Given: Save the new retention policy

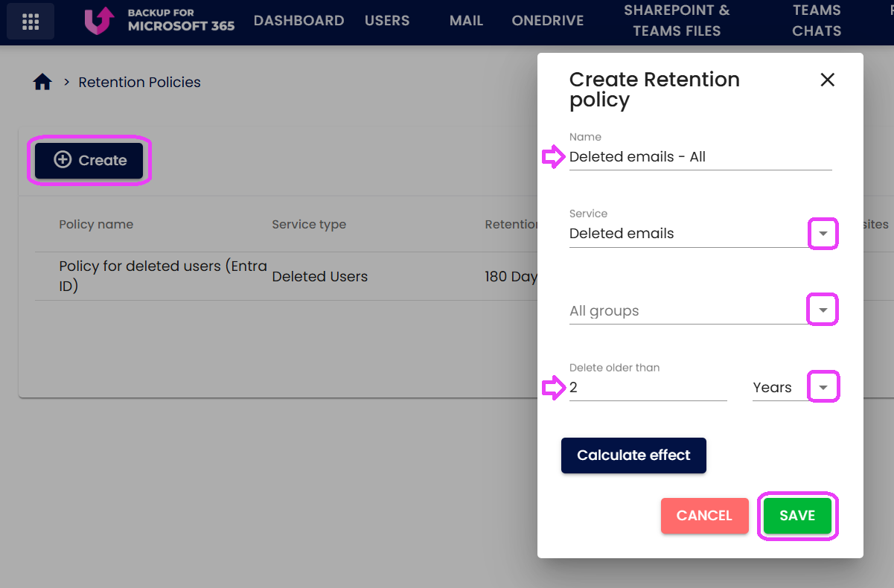Looking at the screenshot, I should pyautogui.click(x=797, y=516).
